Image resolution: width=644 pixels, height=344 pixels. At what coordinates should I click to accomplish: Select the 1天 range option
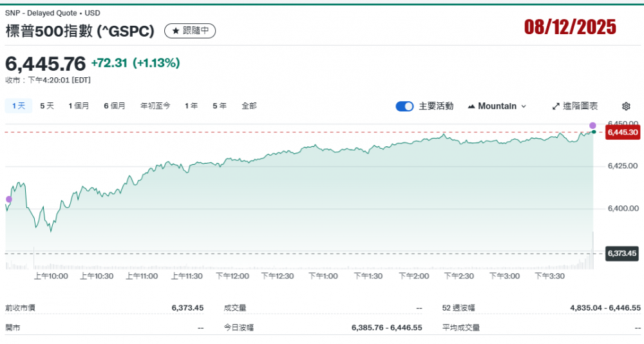19,106
